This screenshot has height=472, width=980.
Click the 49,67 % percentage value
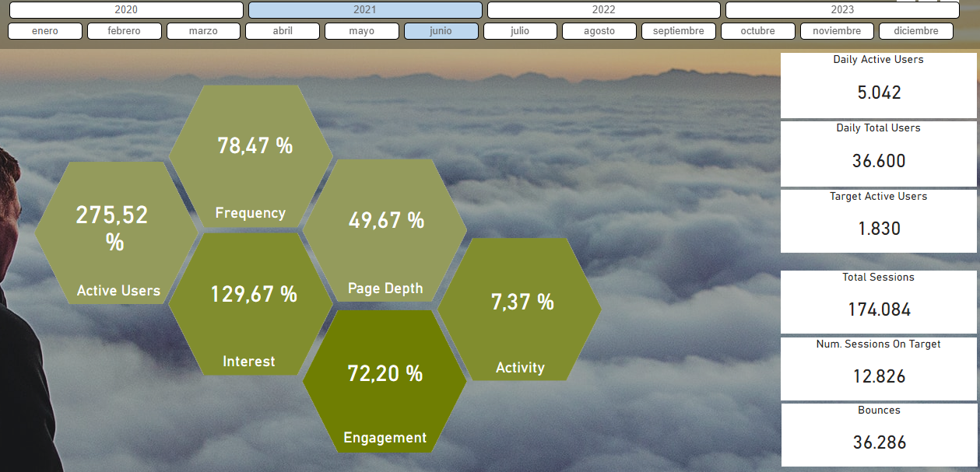[386, 220]
